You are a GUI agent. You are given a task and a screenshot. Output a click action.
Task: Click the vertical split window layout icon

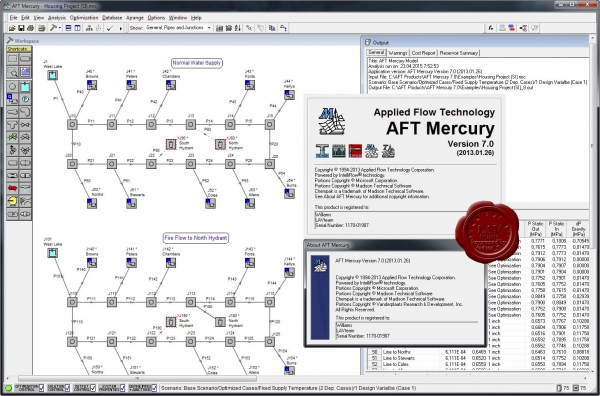(78, 28)
